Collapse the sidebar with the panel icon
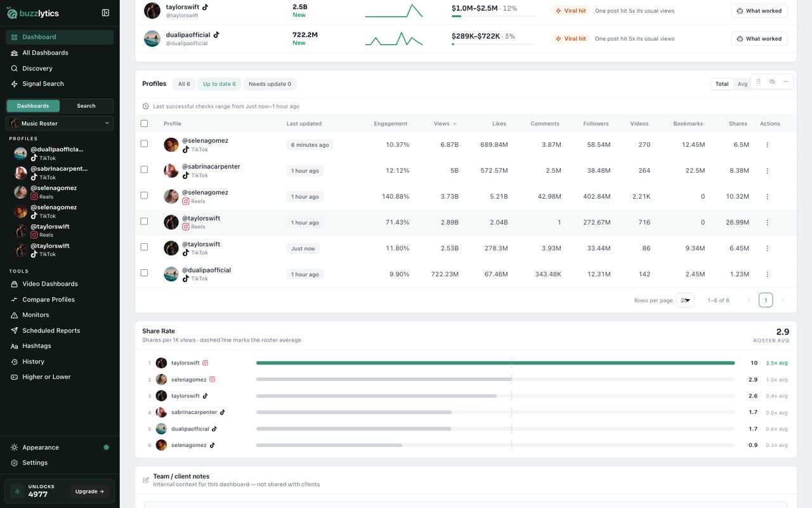812x508 pixels. pos(105,13)
